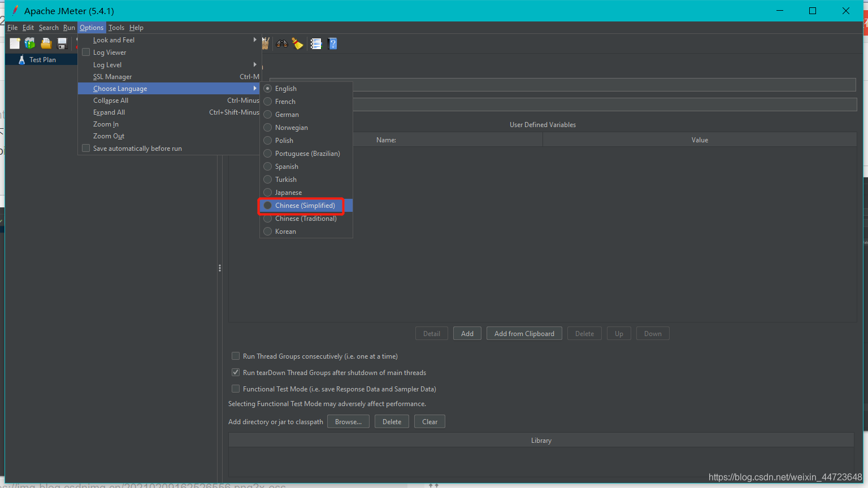Click Zoom In menu entry
Image resolution: width=868 pixels, height=488 pixels.
pos(168,124)
